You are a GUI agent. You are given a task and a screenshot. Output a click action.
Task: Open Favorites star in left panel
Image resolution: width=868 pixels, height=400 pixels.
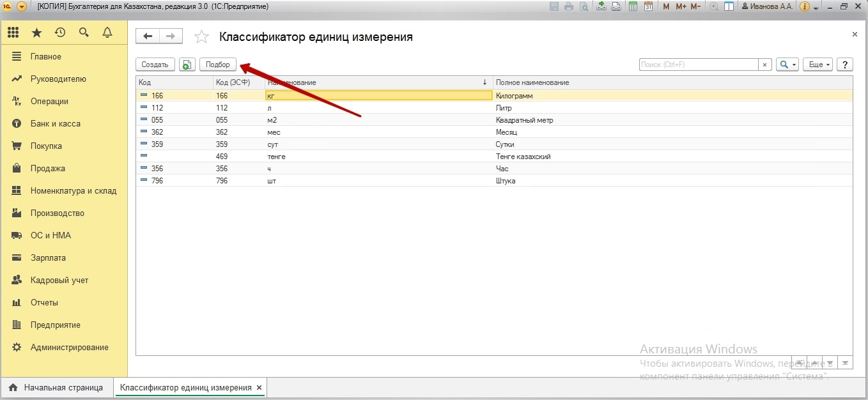[x=37, y=33]
